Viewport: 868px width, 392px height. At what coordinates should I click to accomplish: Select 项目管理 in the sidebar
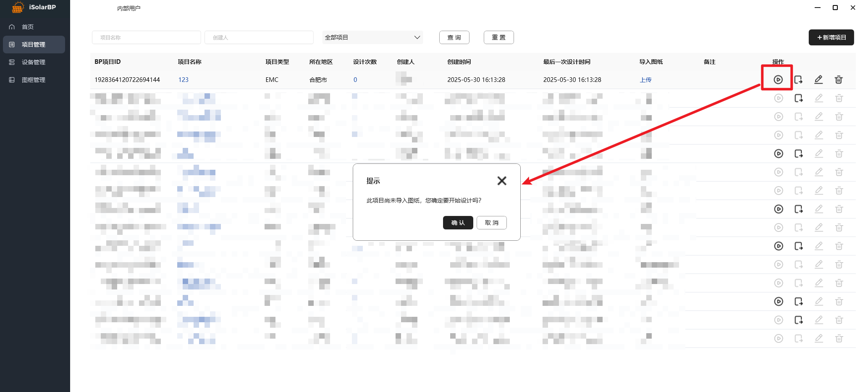coord(34,45)
